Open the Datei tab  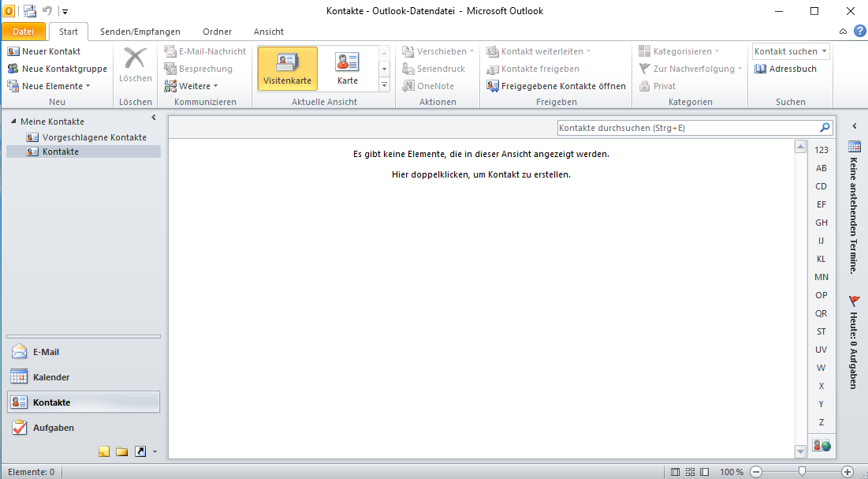[x=23, y=32]
